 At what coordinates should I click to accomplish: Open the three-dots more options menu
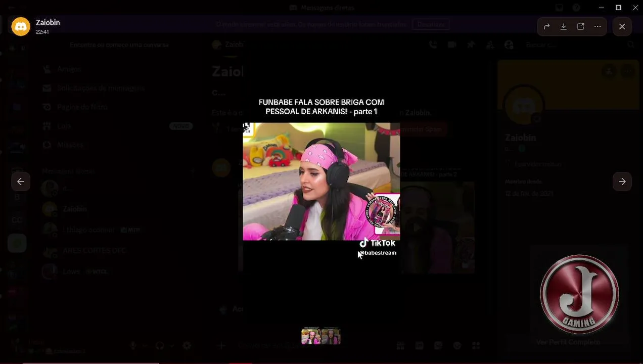pyautogui.click(x=598, y=27)
